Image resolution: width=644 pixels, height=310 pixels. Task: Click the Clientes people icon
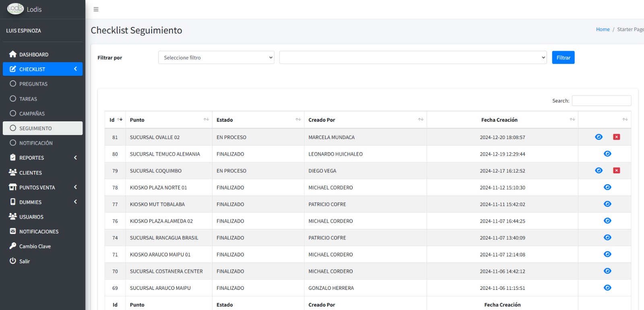tap(13, 172)
